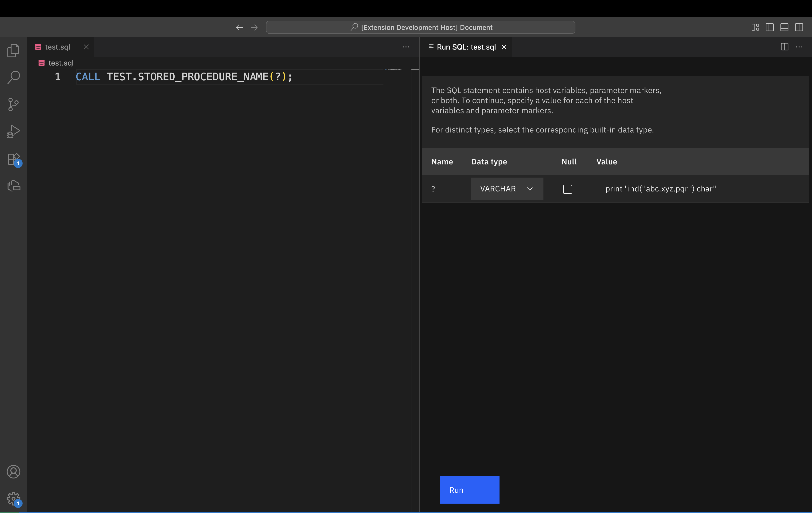
Task: Toggle the bottom panel
Action: (784, 27)
